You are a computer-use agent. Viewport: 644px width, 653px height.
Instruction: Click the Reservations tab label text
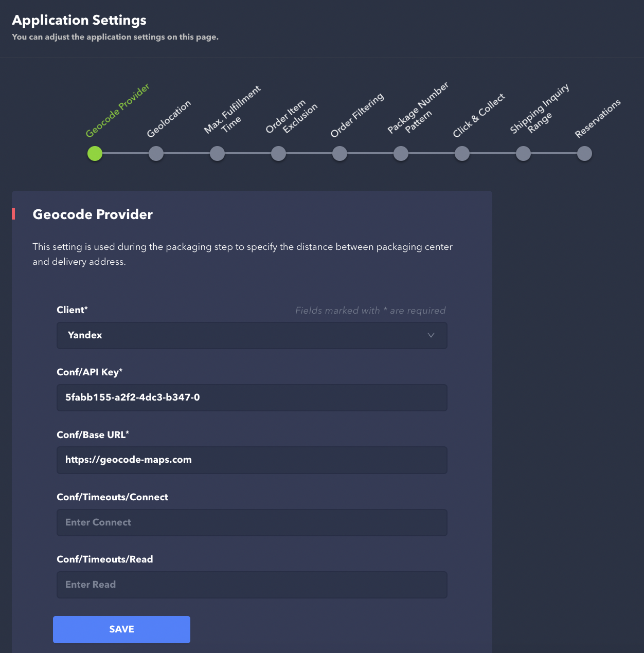598,118
